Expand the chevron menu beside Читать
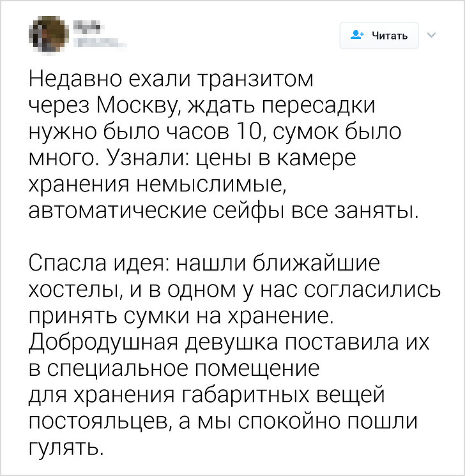465x476 pixels. [432, 34]
